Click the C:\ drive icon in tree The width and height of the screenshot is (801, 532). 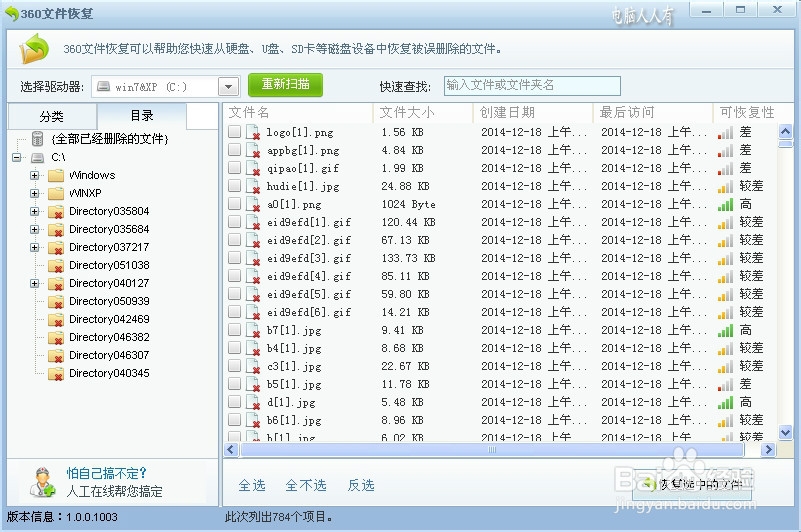click(x=37, y=157)
